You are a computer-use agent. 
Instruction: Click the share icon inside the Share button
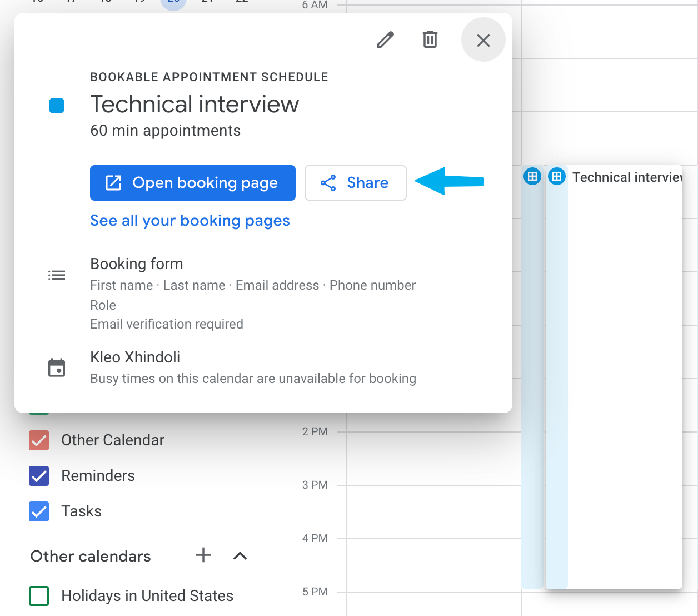(328, 182)
